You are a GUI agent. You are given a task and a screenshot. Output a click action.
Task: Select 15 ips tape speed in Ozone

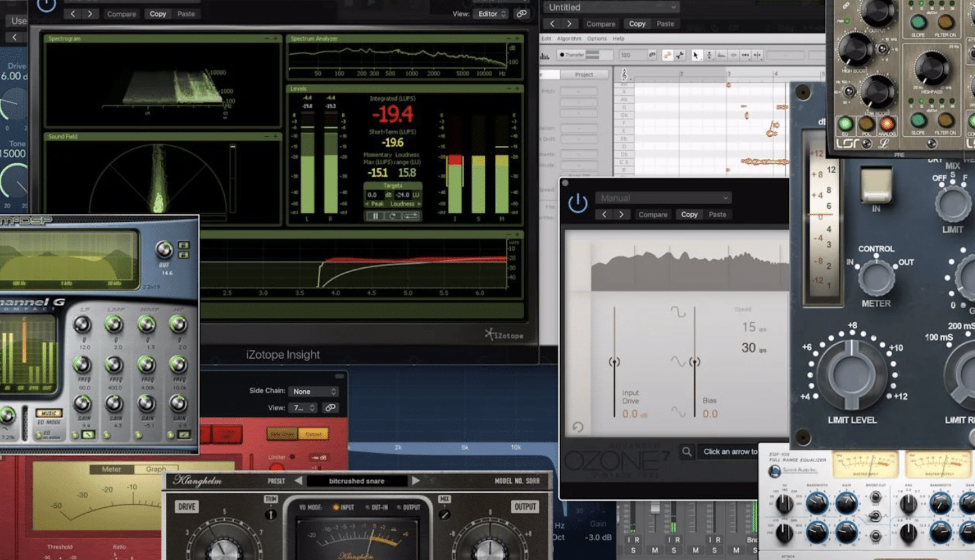(x=754, y=327)
